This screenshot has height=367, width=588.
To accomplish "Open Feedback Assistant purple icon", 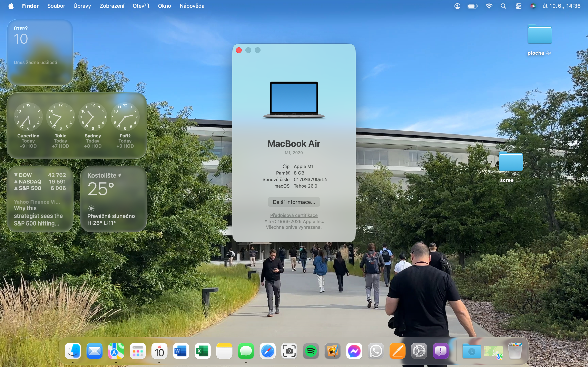I will pos(441,351).
